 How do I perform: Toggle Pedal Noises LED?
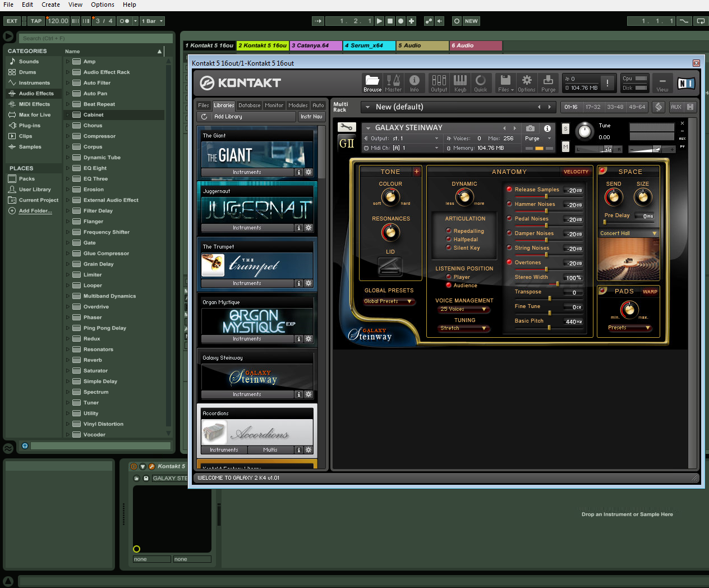[509, 218]
